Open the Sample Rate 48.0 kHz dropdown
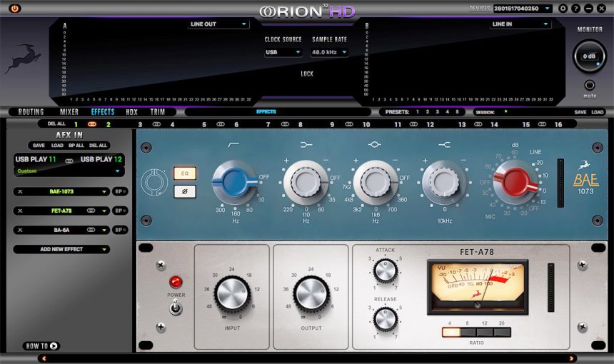This screenshot has width=614, height=364. point(329,52)
